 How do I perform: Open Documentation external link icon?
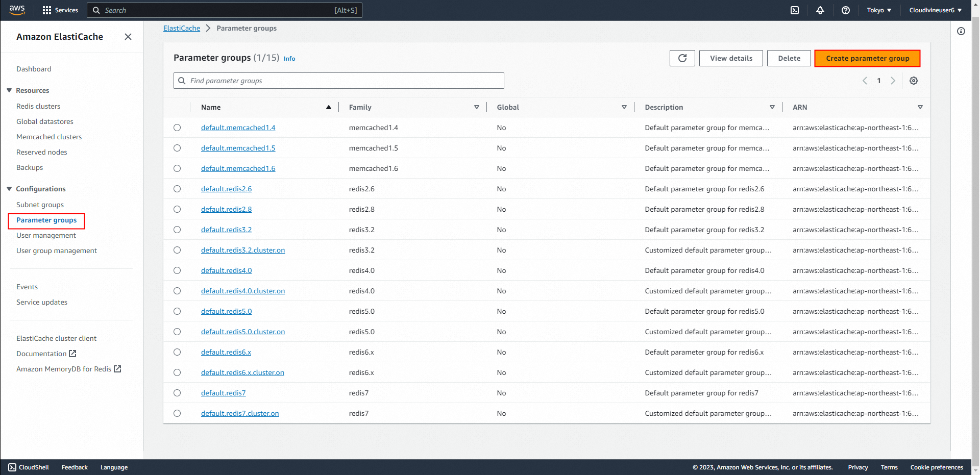[x=72, y=354]
